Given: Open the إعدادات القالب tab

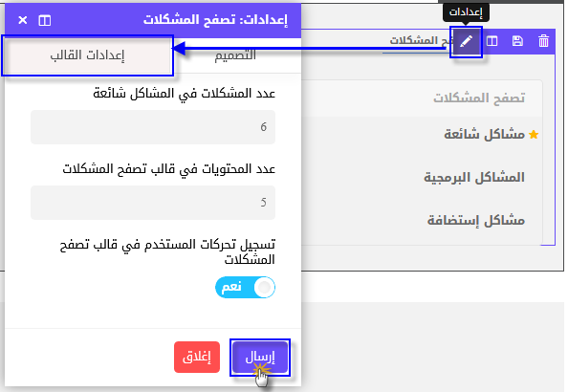Looking at the screenshot, I should (87, 55).
